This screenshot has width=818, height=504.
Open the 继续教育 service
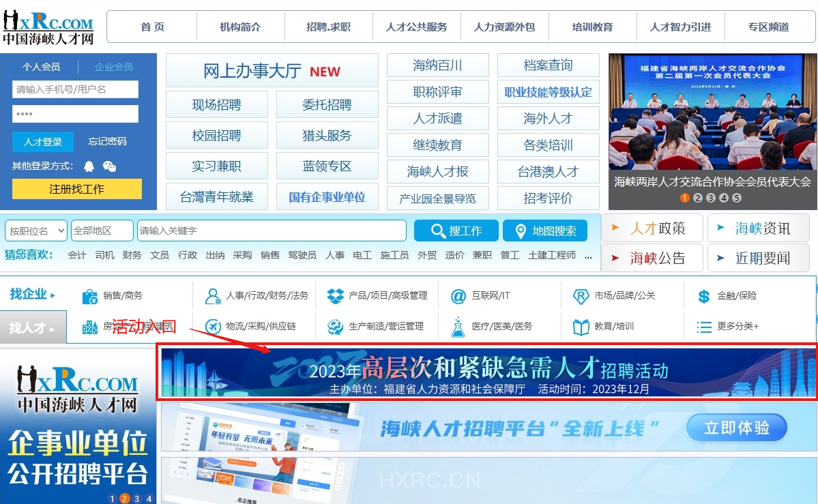[438, 145]
